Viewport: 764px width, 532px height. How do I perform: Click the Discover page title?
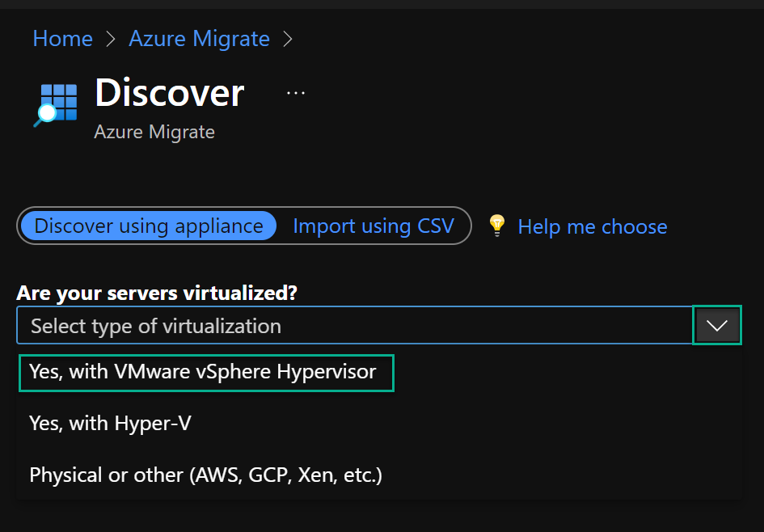[x=170, y=92]
